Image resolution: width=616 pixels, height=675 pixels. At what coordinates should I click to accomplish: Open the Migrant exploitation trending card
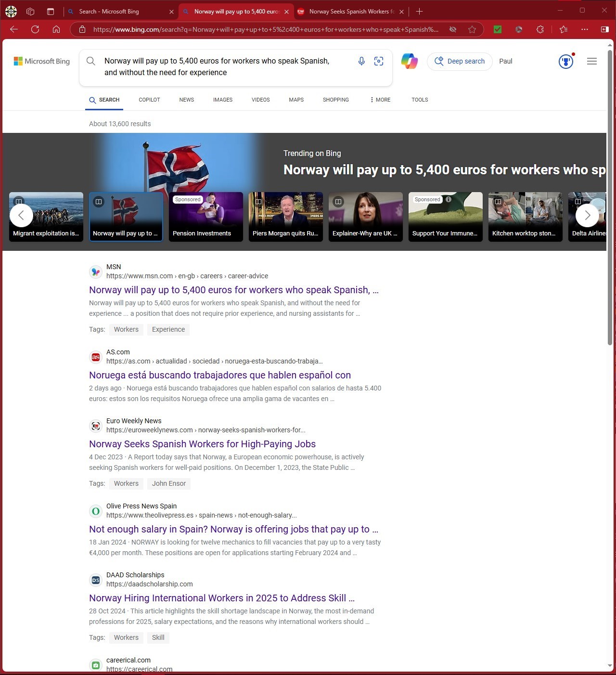click(x=46, y=217)
